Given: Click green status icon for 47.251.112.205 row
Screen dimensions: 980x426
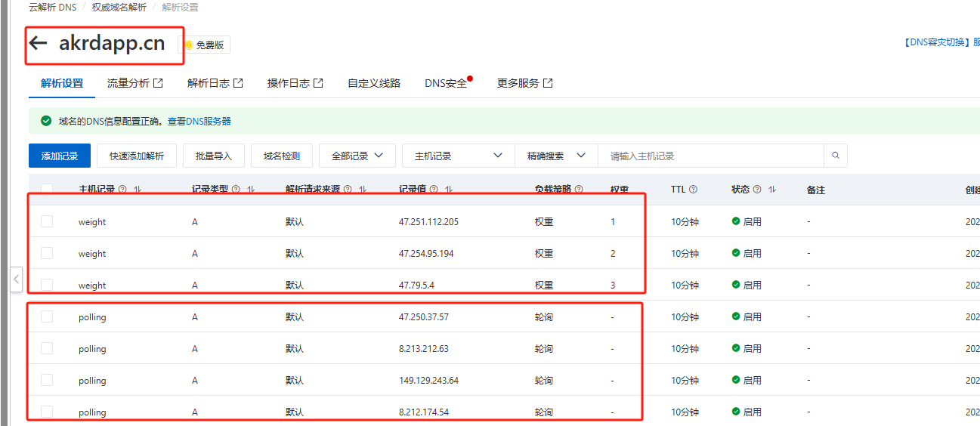Looking at the screenshot, I should pos(736,221).
